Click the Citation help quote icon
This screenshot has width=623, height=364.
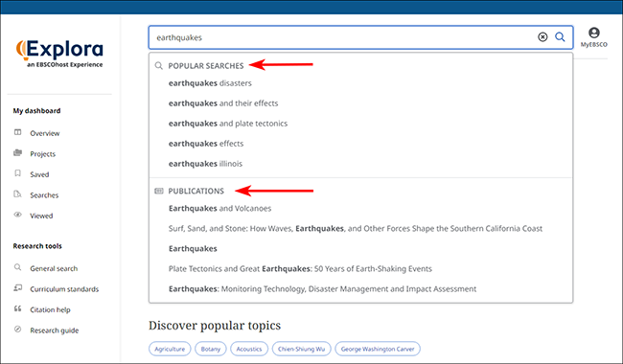[x=18, y=308]
